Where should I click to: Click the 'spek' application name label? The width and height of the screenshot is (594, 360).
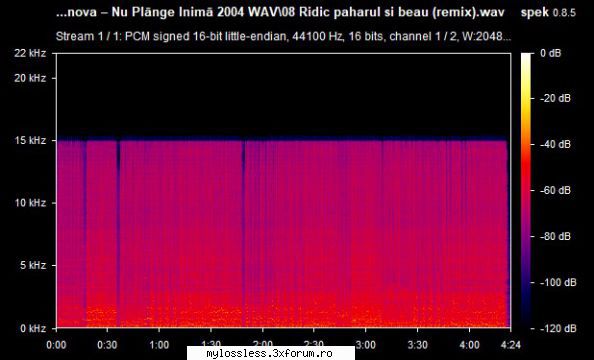coord(534,13)
